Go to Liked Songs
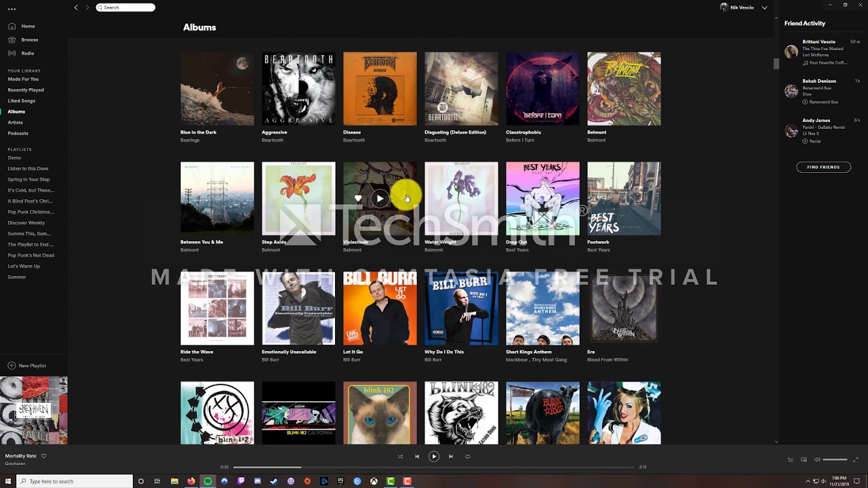This screenshot has height=488, width=868. click(x=22, y=101)
